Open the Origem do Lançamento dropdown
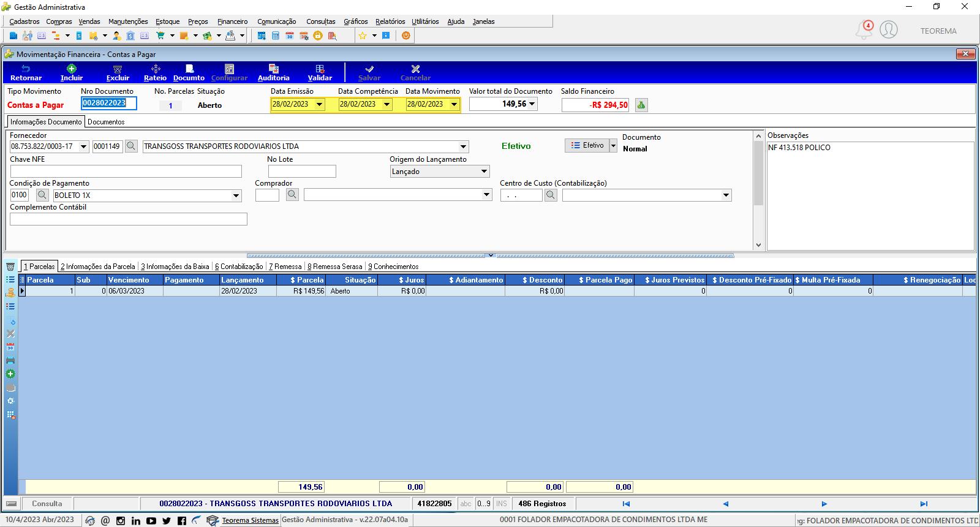This screenshot has height=527, width=980. [484, 172]
